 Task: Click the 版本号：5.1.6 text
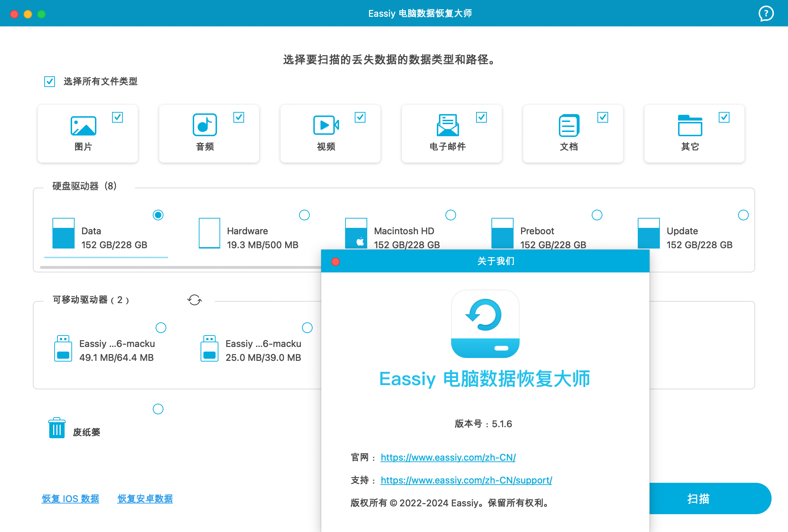(483, 424)
